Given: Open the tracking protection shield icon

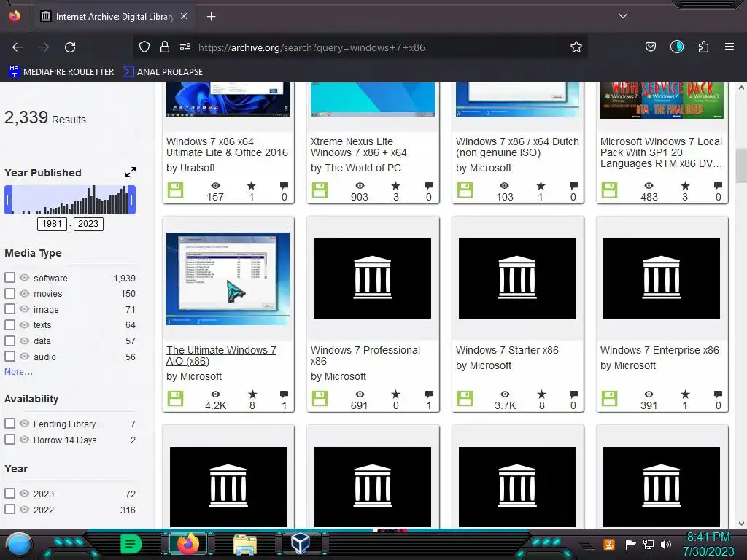Looking at the screenshot, I should (144, 47).
